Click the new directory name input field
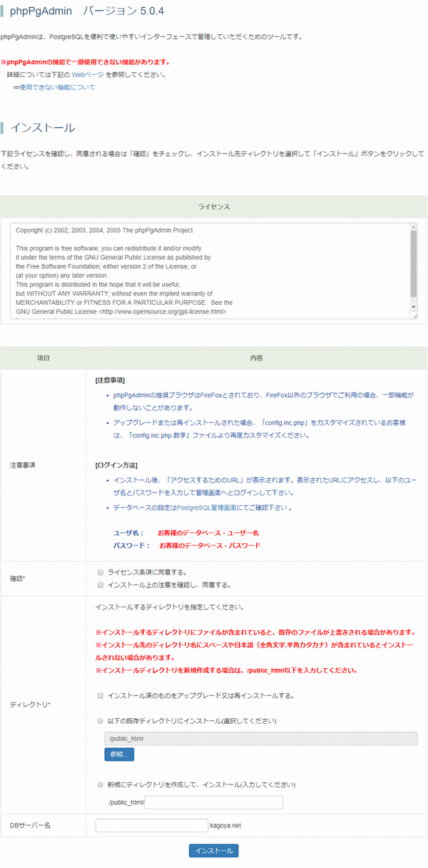428x868 pixels. coord(213,802)
